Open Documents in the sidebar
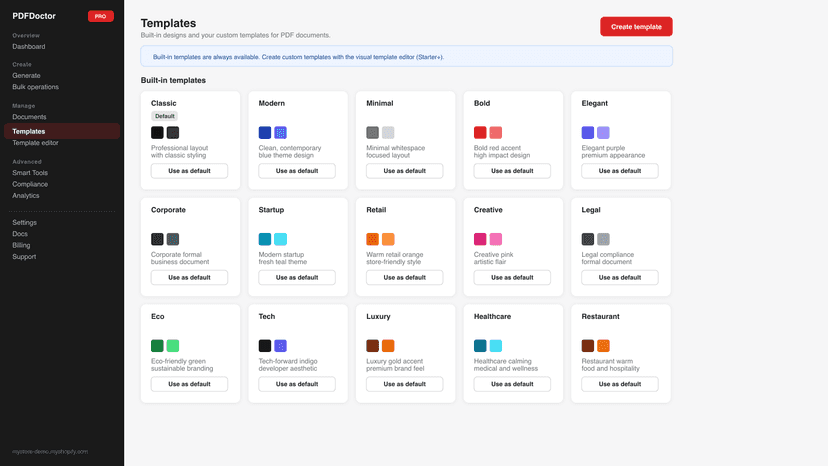Image resolution: width=828 pixels, height=466 pixels. (x=29, y=117)
